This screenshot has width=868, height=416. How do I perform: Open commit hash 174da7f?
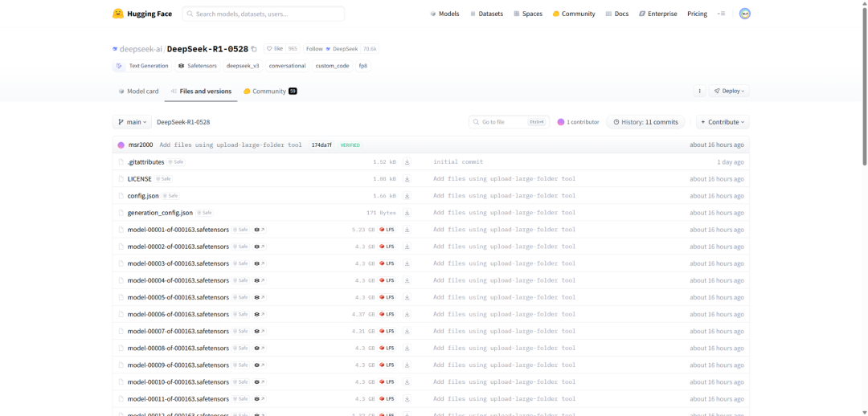point(321,145)
